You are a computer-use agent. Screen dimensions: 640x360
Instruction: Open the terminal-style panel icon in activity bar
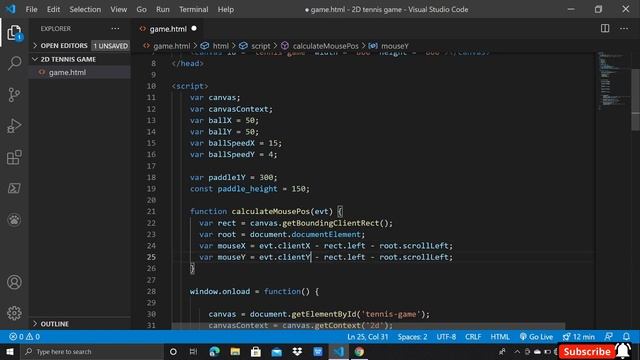(14, 188)
